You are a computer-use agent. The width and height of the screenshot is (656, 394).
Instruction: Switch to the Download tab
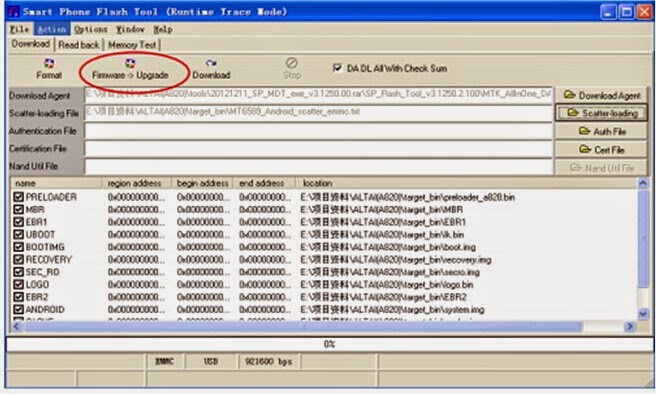pos(31,44)
